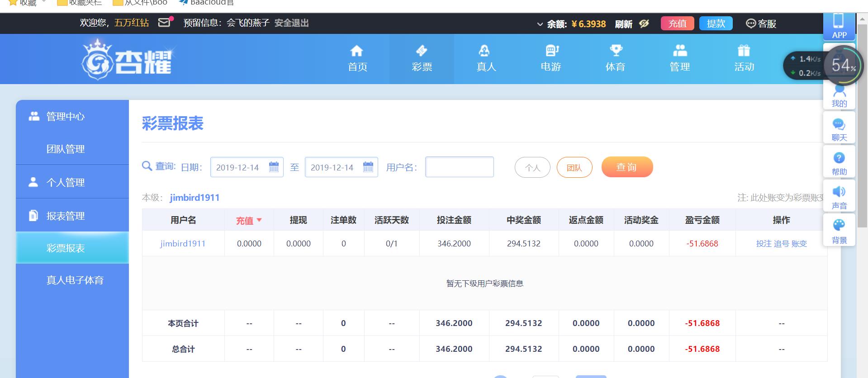The height and width of the screenshot is (378, 868).
Task: Open the 真人 live casino icon
Action: coord(486,51)
